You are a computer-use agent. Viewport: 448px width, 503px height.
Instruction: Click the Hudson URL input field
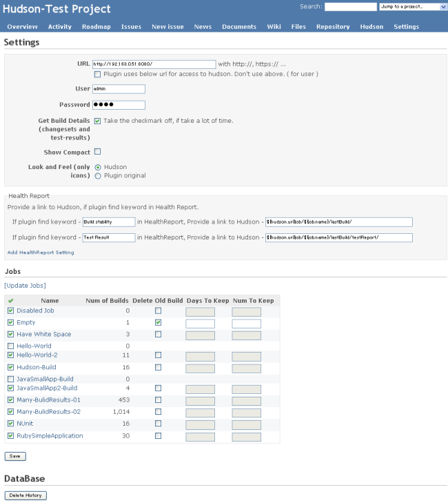pyautogui.click(x=154, y=64)
